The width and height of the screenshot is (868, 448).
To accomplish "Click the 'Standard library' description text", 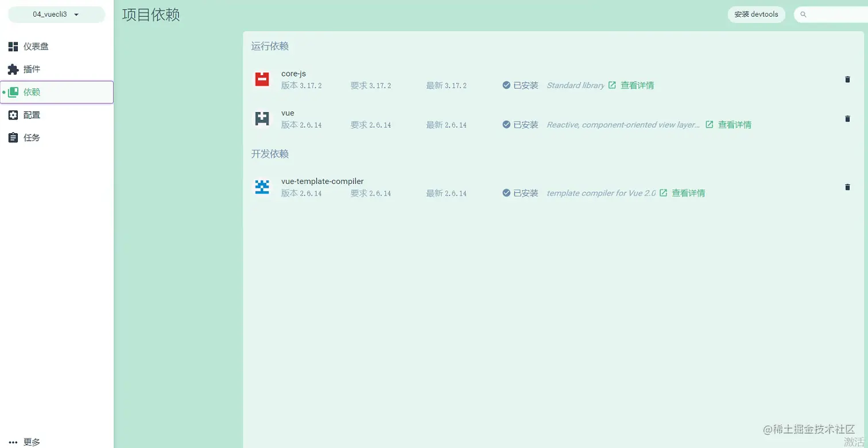I will click(x=575, y=86).
